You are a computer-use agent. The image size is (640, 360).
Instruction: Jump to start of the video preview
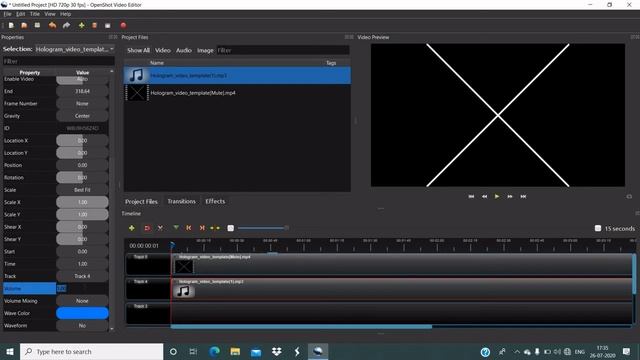471,196
